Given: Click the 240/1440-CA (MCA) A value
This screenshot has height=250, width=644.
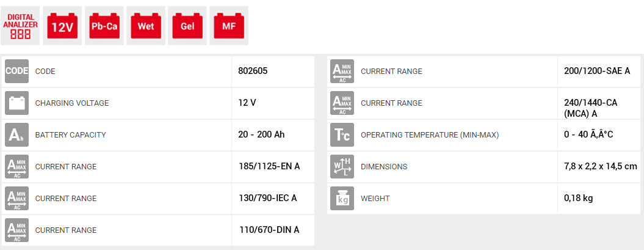Looking at the screenshot, I should click(x=591, y=107).
